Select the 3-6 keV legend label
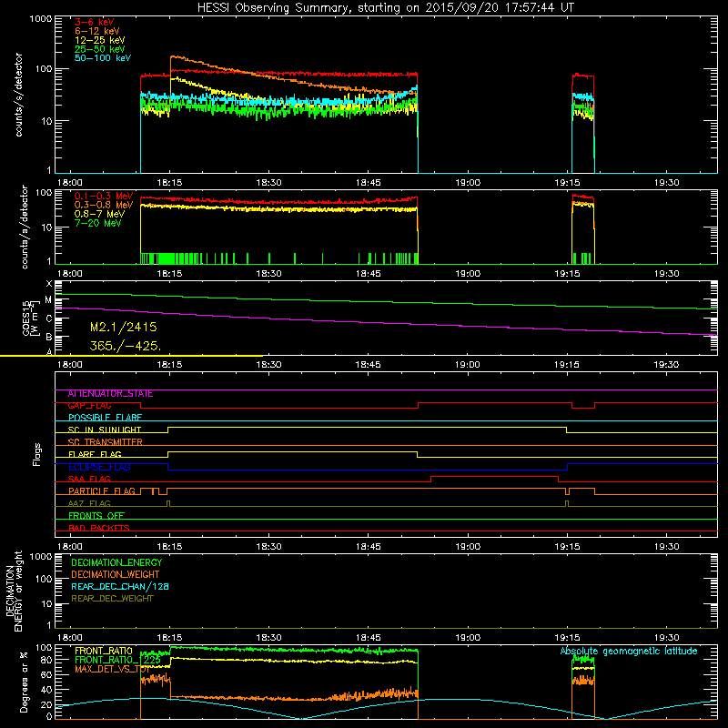Screen dimensions: 728x728 click(94, 22)
